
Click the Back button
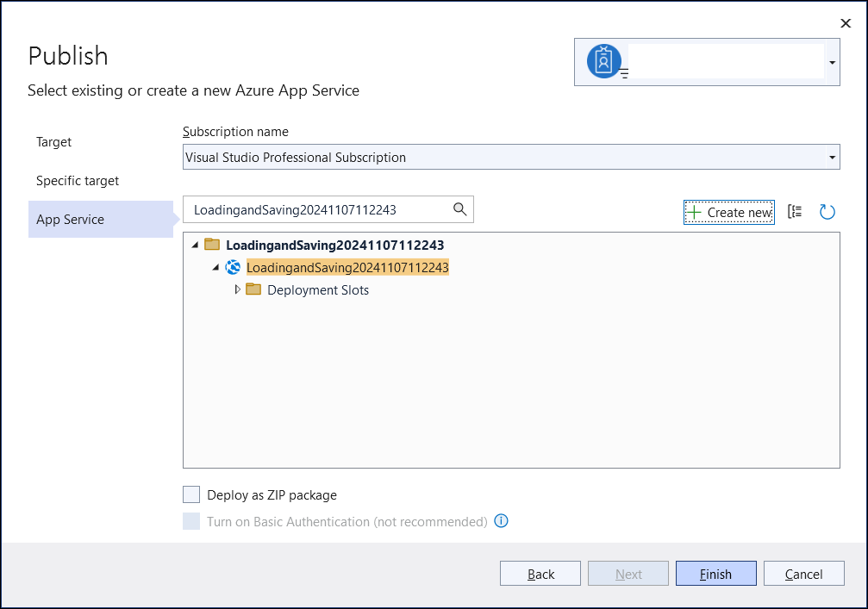pyautogui.click(x=540, y=574)
